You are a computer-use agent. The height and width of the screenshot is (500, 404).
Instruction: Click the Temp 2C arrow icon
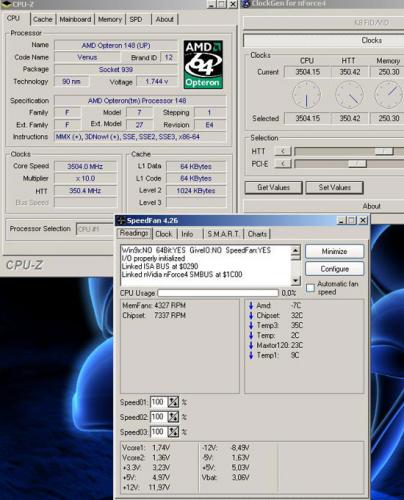pyautogui.click(x=251, y=335)
